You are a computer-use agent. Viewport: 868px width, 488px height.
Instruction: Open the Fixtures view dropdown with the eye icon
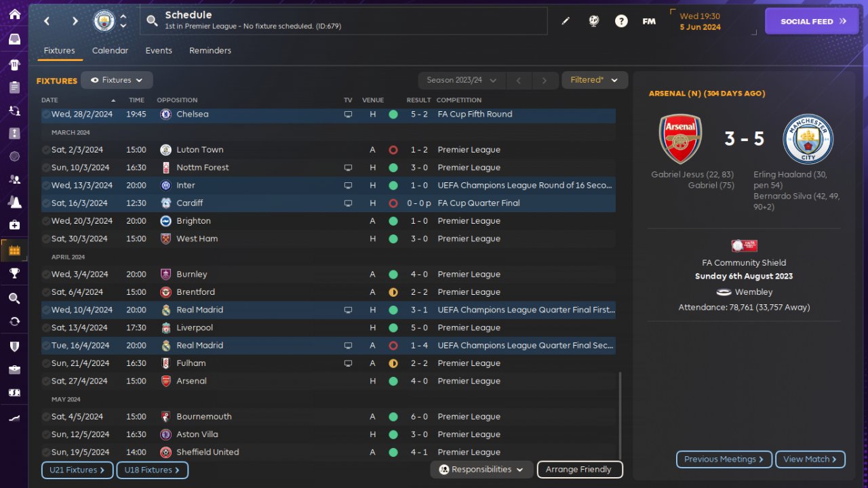(117, 80)
